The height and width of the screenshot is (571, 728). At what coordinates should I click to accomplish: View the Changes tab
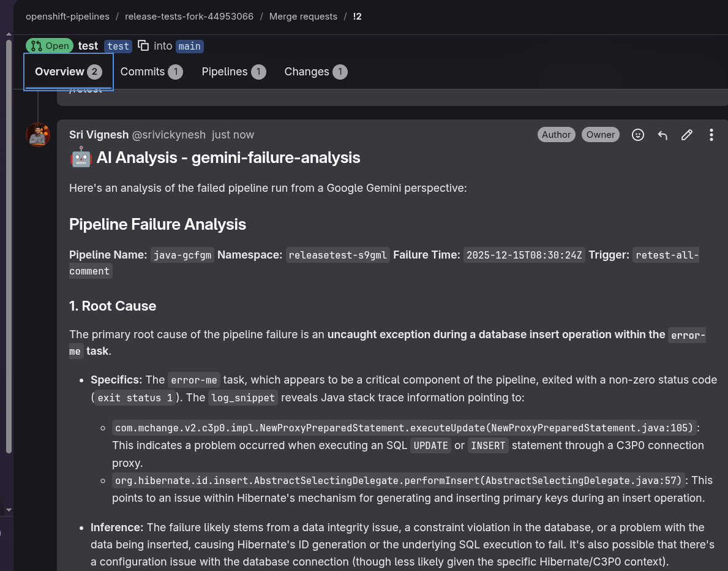[315, 72]
